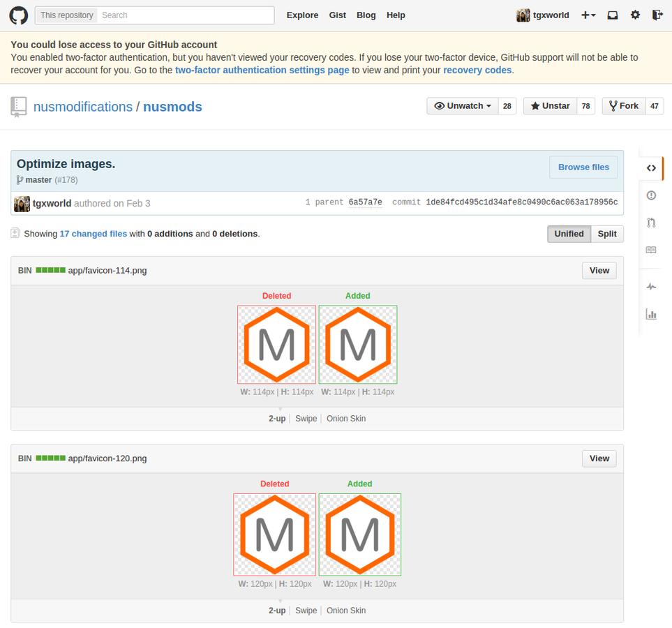Follow the recovery codes link
672x628 pixels.
[477, 70]
